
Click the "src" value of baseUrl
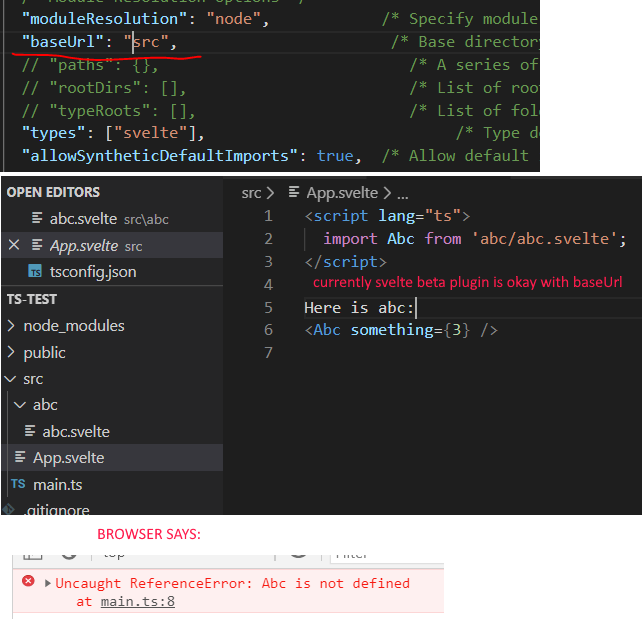(147, 42)
